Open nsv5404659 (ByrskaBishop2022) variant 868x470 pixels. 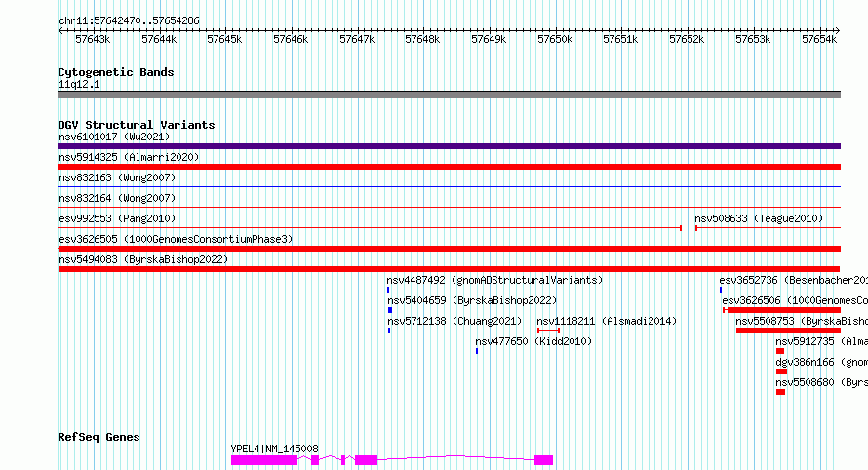tap(472, 300)
